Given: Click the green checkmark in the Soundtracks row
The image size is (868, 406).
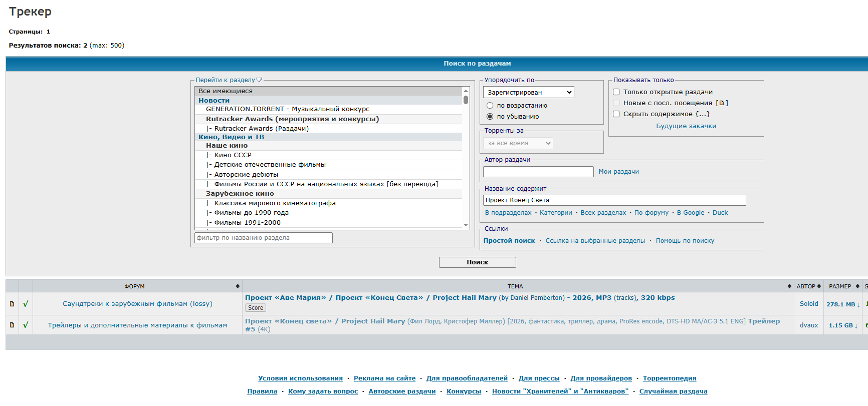Looking at the screenshot, I should [x=26, y=304].
